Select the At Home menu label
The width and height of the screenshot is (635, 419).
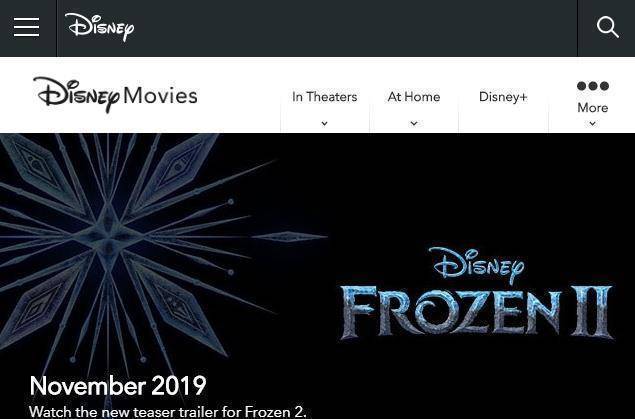pos(414,97)
